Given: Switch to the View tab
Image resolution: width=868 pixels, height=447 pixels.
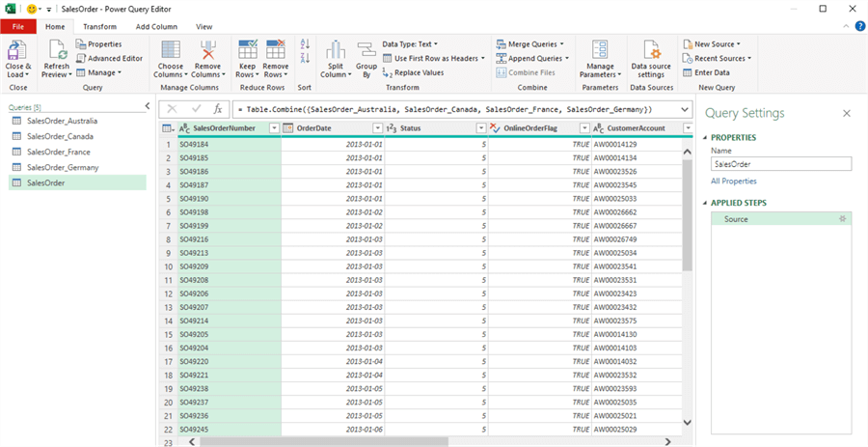Looking at the screenshot, I should click(204, 26).
